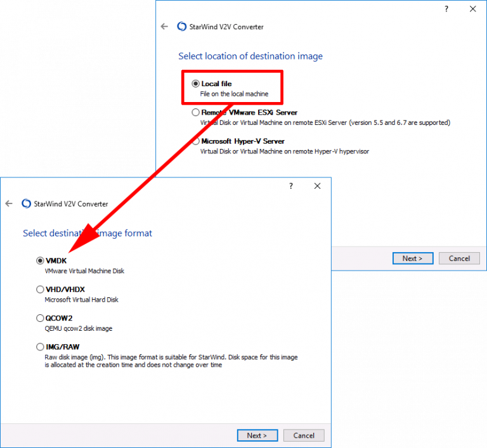This screenshot has height=448, width=487.
Task: Click the remote ESXi Server version description
Action: coord(325,123)
